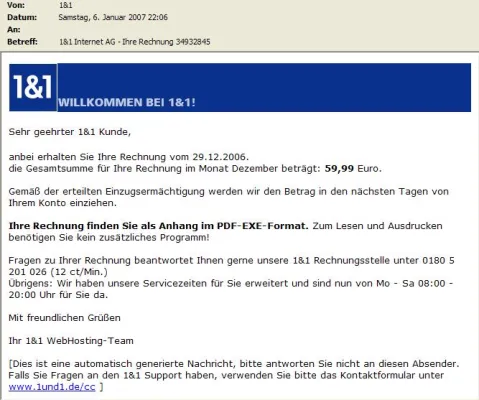Select the 'Von:' header label
Screen dimensions: 479x400
pos(16,5)
